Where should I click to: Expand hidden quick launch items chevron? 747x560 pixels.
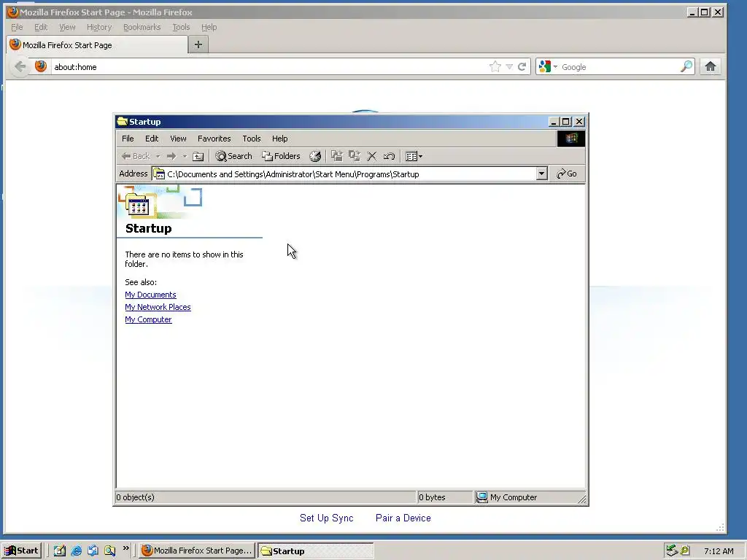[125, 548]
